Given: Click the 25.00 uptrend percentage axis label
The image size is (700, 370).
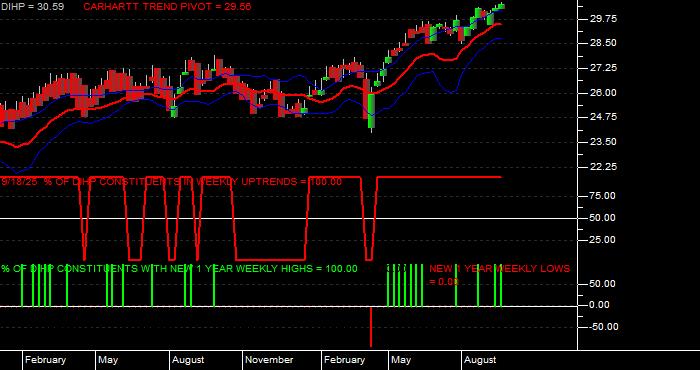Looking at the screenshot, I should (x=603, y=240).
